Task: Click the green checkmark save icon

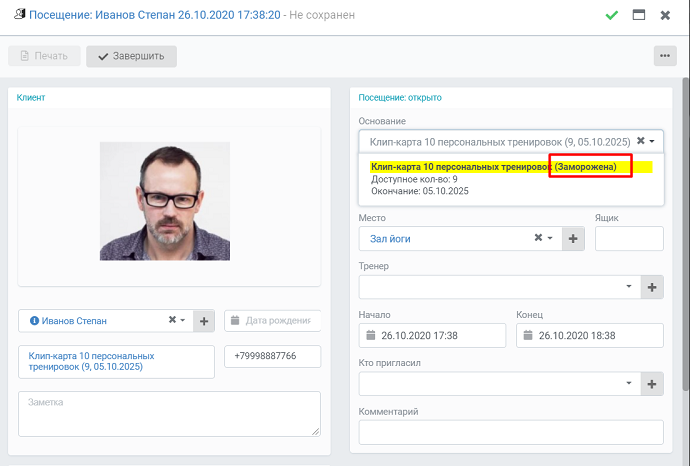Action: point(611,15)
